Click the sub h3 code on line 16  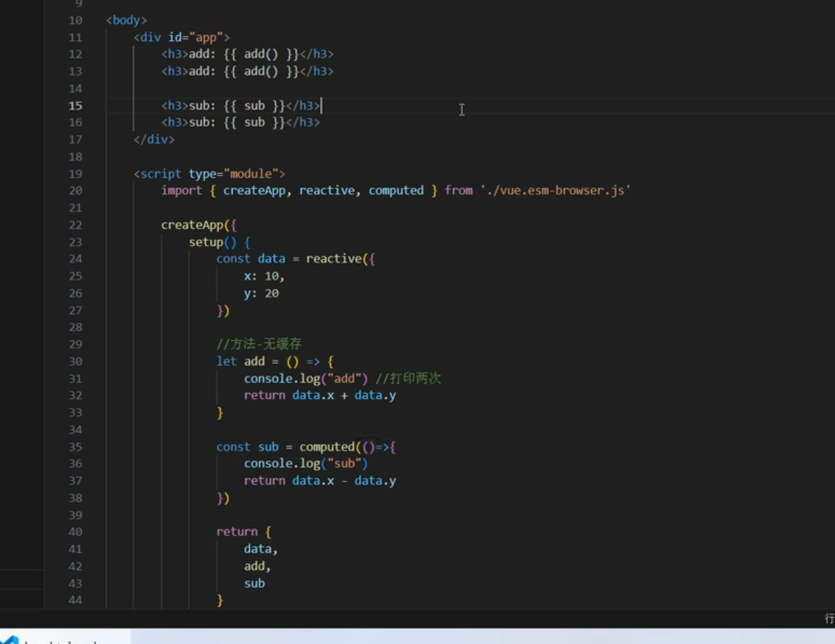[241, 122]
